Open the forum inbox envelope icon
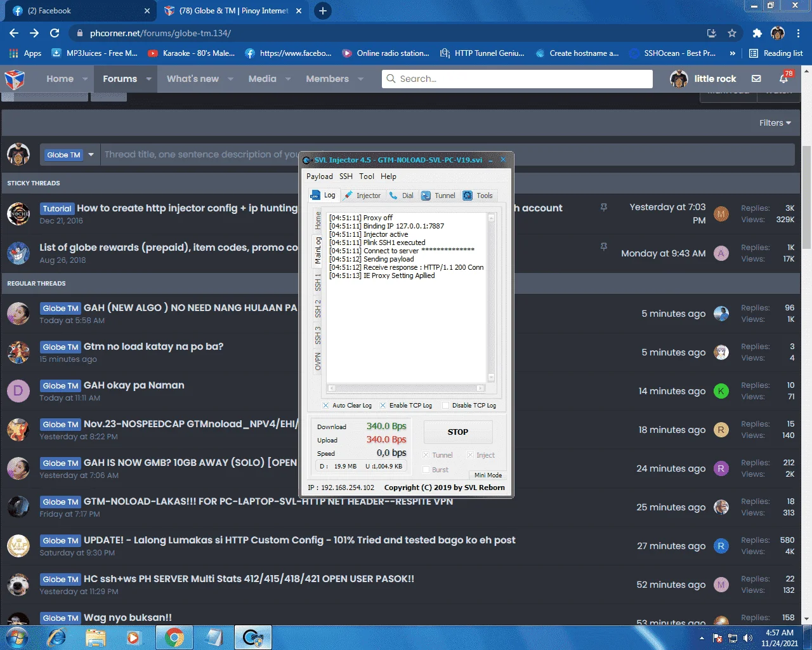The image size is (812, 650). click(x=756, y=79)
